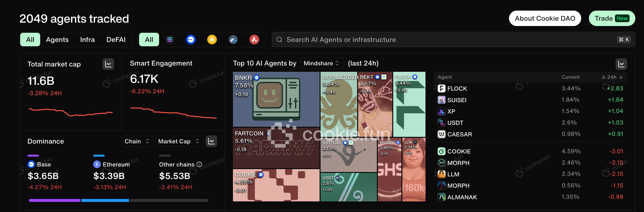This screenshot has width=644, height=212.
Task: Open ALMANAK agent row
Action: [x=530, y=197]
